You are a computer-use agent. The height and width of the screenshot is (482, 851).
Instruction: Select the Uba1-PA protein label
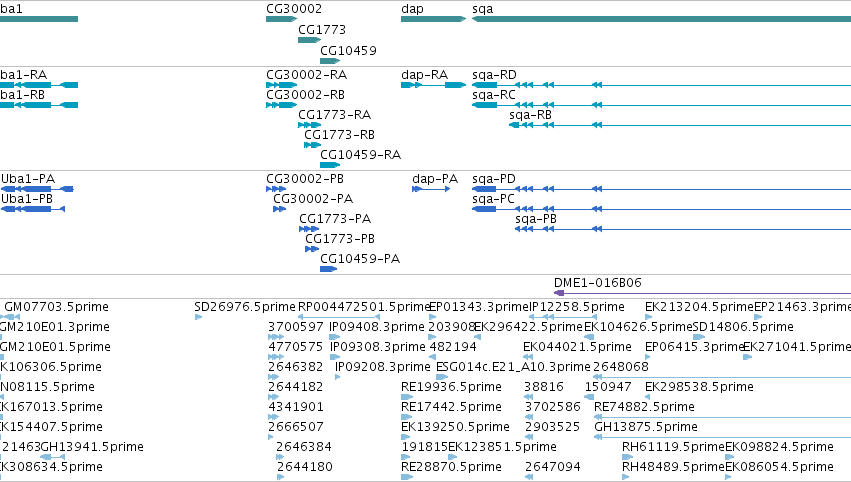coord(28,179)
